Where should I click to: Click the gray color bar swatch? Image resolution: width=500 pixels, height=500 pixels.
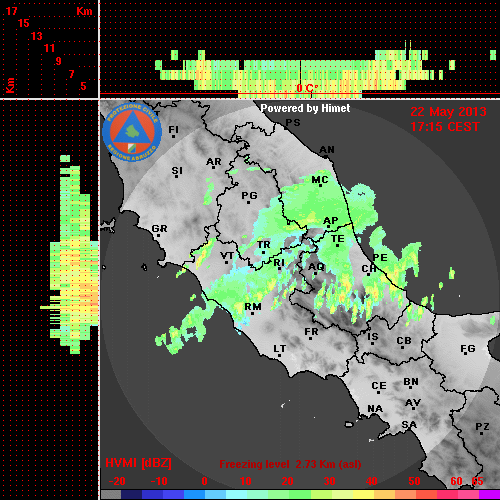[111, 495]
